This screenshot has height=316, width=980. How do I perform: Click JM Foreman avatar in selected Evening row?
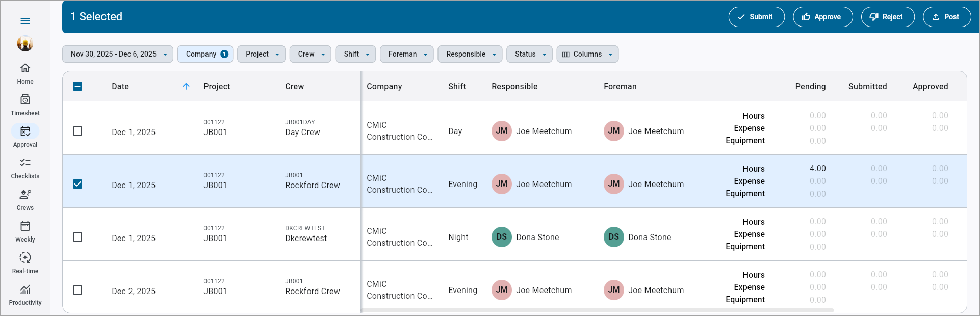614,184
